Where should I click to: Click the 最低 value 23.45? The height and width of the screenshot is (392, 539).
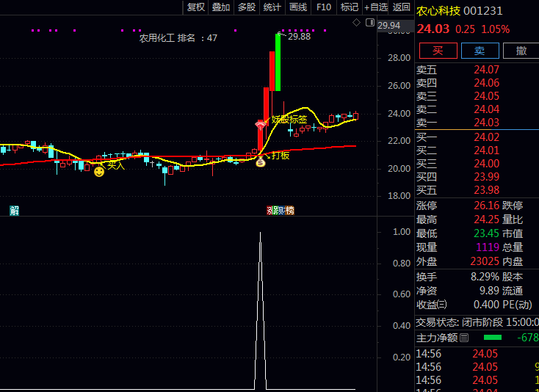click(486, 233)
